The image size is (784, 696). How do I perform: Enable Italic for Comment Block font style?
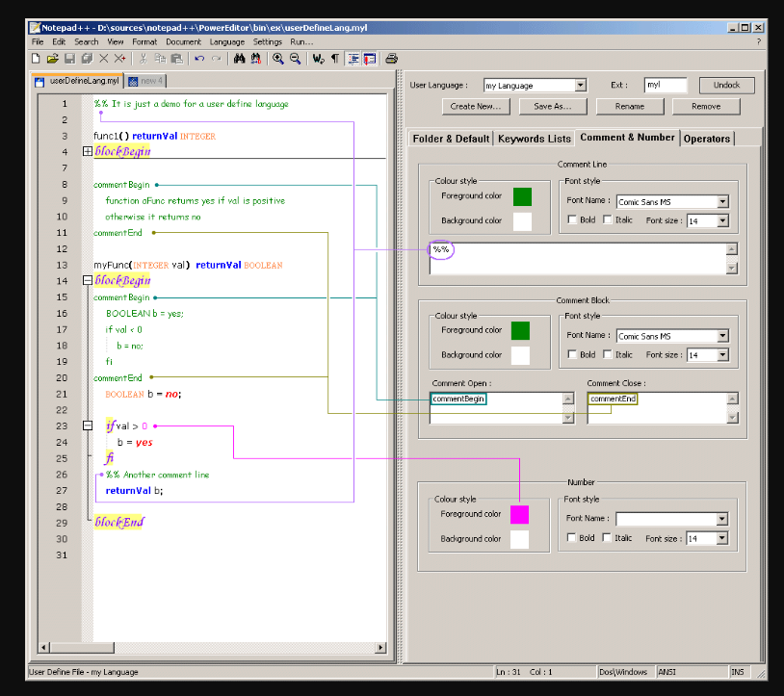[x=610, y=354]
